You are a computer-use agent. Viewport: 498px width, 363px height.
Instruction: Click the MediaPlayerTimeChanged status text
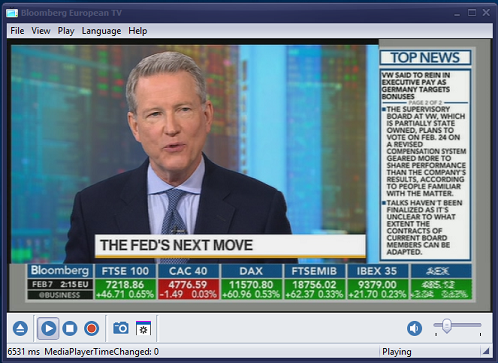[102, 352]
